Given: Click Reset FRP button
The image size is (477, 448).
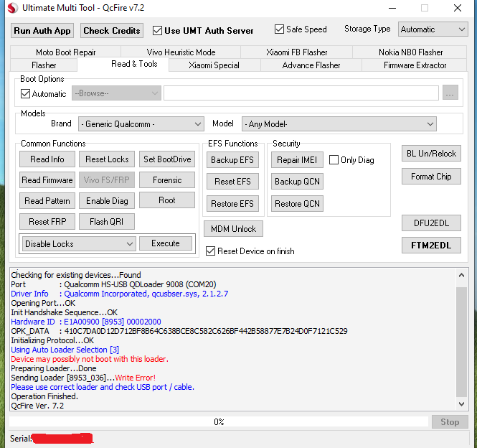Looking at the screenshot, I should point(47,221).
